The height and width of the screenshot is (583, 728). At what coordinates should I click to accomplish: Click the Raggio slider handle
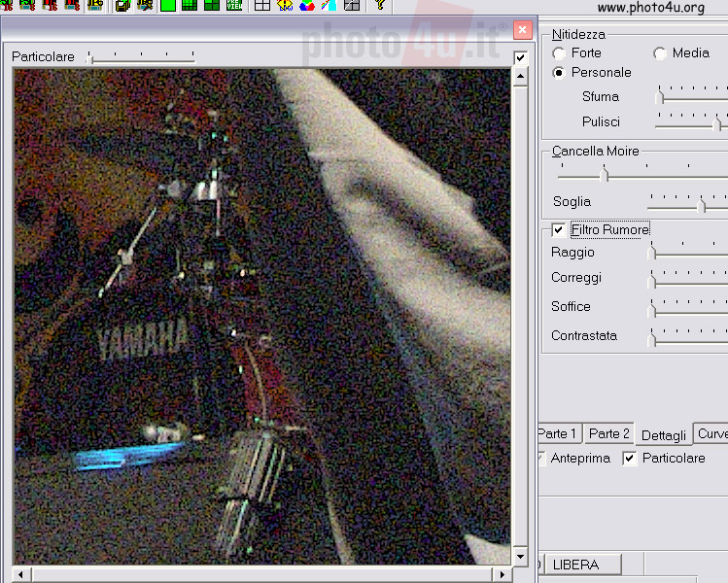[x=652, y=252]
